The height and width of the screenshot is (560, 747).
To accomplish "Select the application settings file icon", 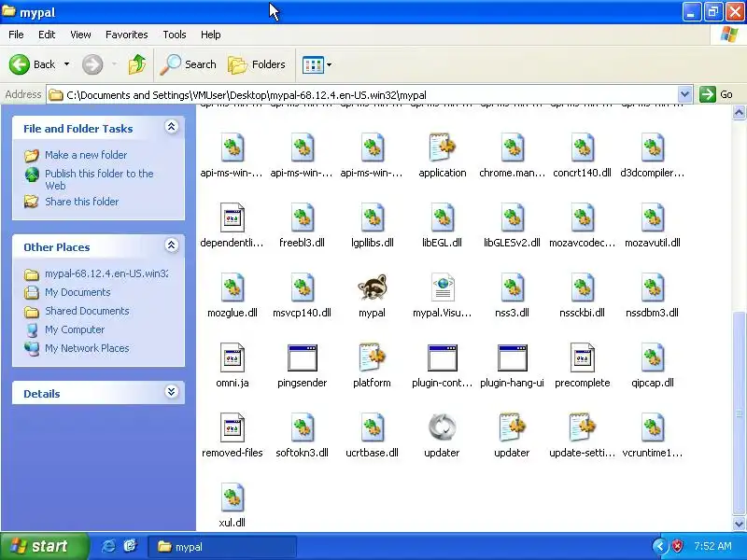I will [x=442, y=147].
